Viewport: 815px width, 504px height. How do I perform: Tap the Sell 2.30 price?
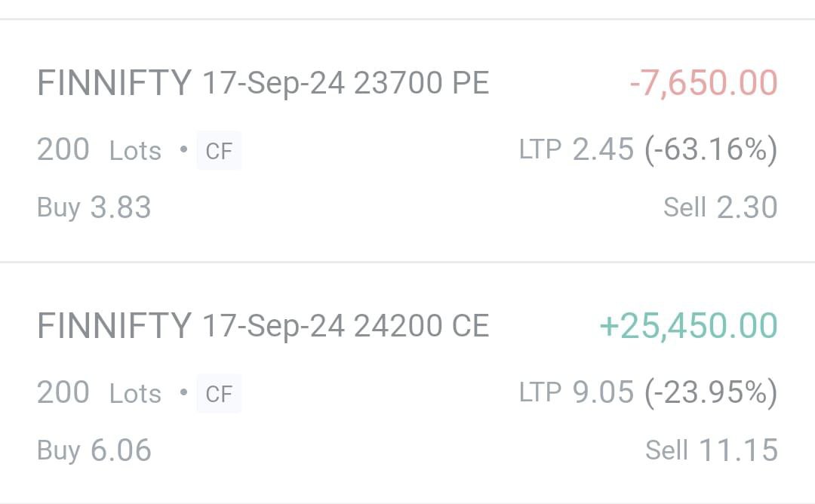[x=720, y=207]
